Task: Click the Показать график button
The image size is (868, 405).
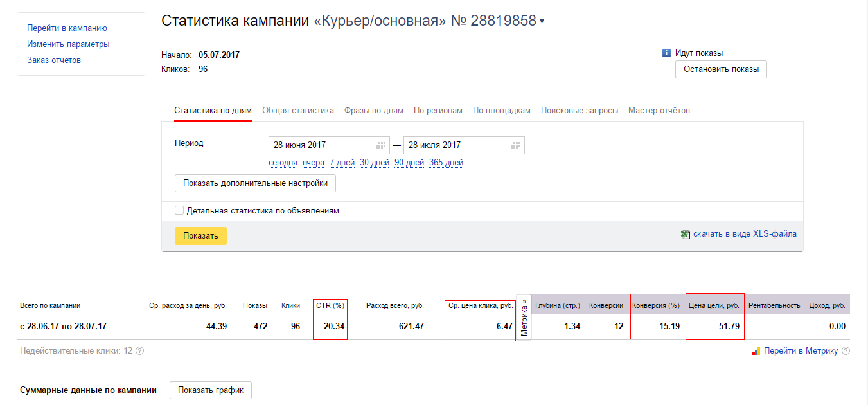Action: (x=211, y=390)
